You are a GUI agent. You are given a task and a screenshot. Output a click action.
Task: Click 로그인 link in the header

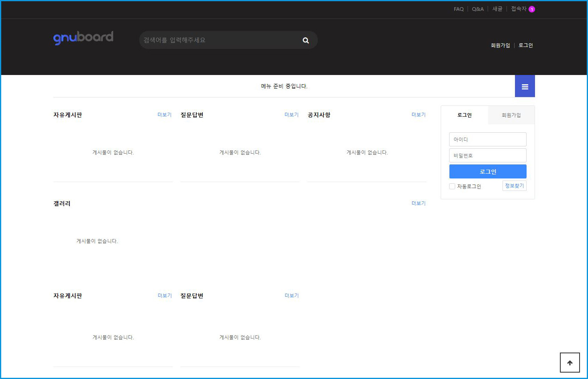tap(525, 45)
